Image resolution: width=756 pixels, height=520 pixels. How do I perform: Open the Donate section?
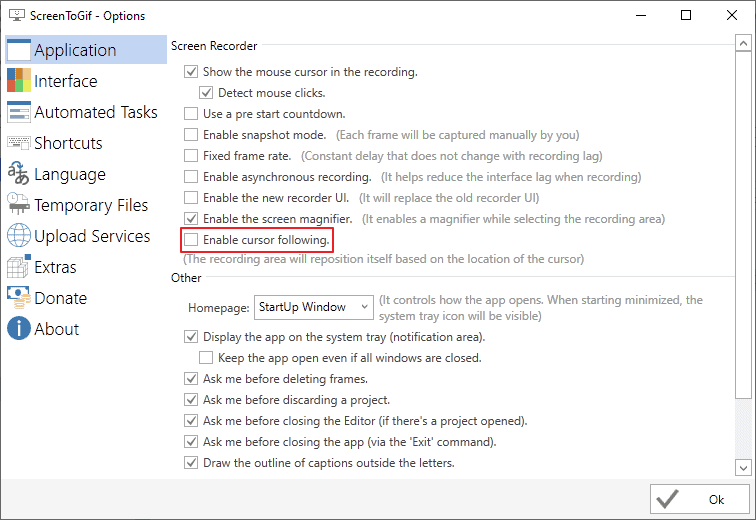coord(86,298)
